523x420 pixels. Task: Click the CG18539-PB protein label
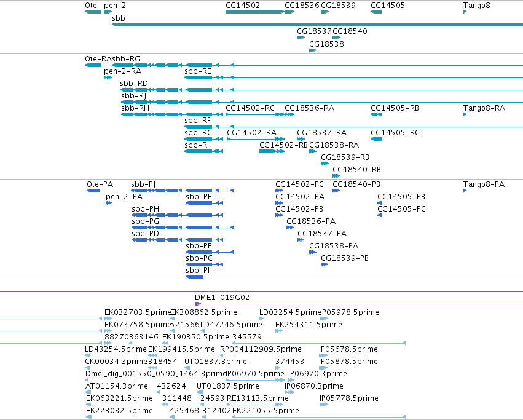tap(345, 259)
